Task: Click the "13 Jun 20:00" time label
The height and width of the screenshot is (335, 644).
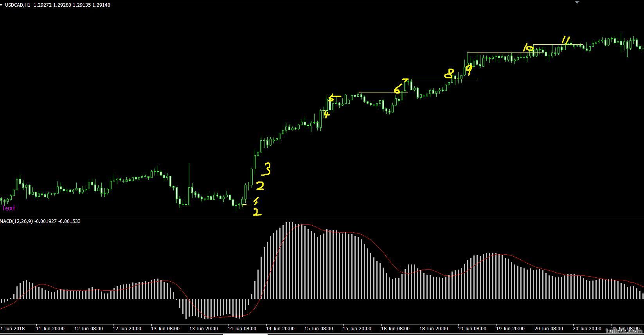Action: pyautogui.click(x=204, y=328)
